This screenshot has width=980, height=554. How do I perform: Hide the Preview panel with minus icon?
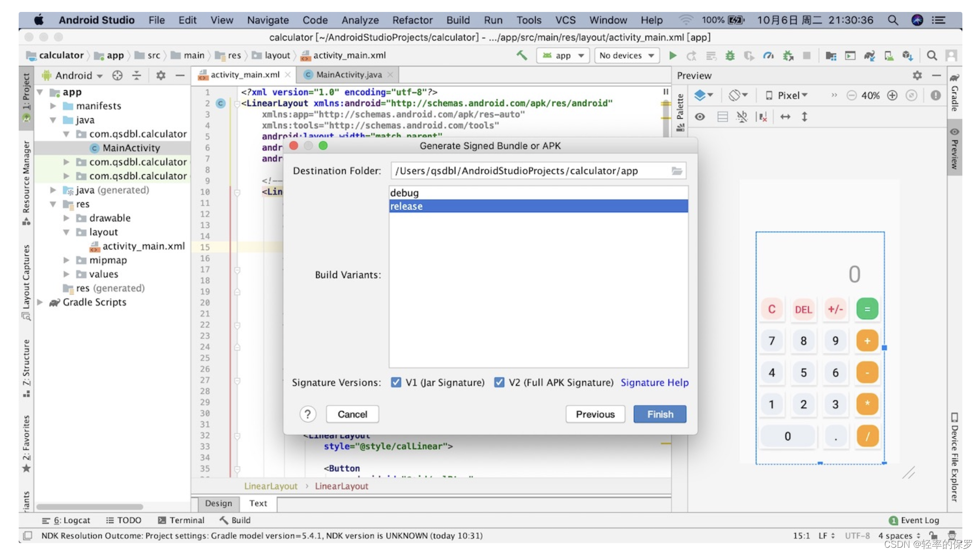click(936, 75)
